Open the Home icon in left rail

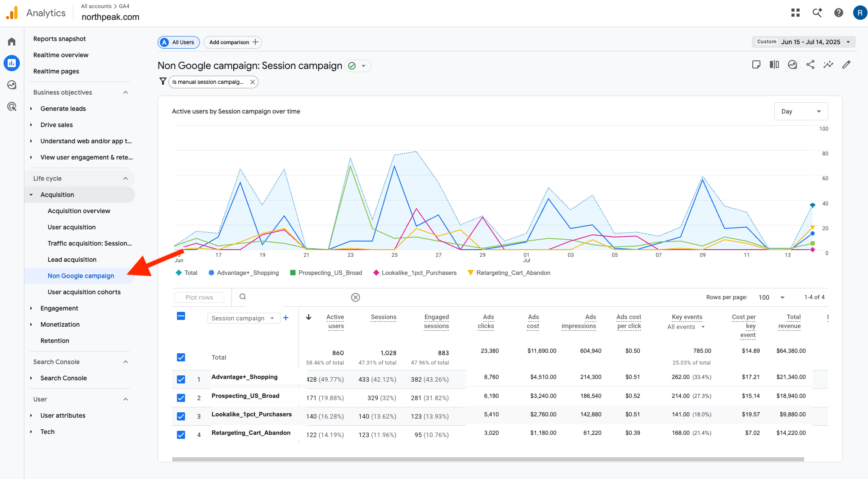point(12,42)
